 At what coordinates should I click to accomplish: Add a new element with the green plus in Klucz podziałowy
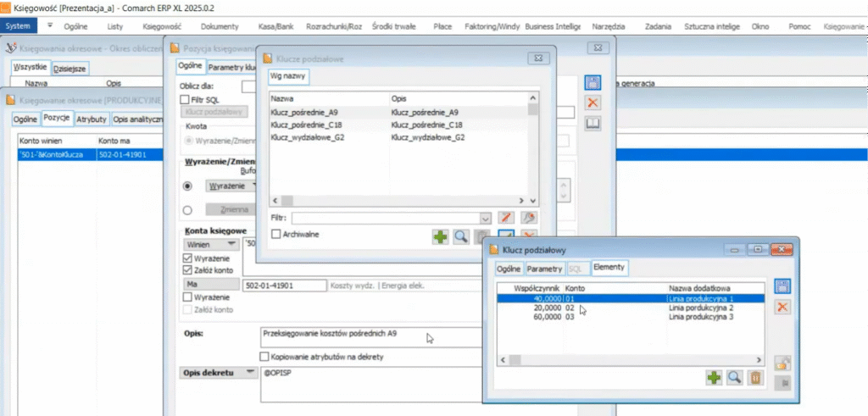point(714,378)
